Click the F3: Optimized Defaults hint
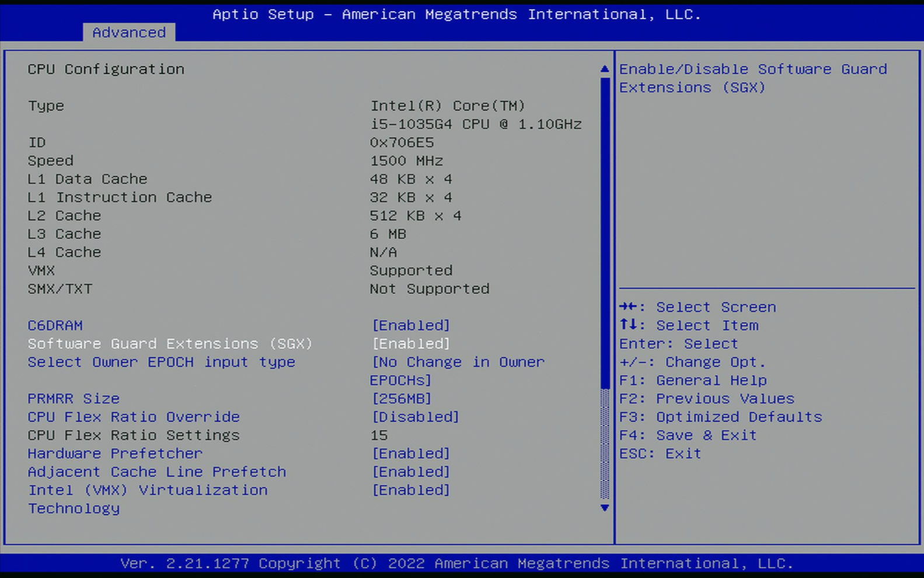 (720, 417)
